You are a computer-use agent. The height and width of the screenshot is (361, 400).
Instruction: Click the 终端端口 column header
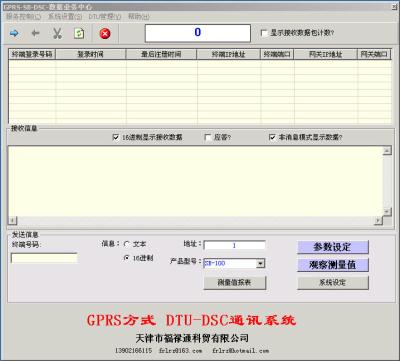(277, 54)
